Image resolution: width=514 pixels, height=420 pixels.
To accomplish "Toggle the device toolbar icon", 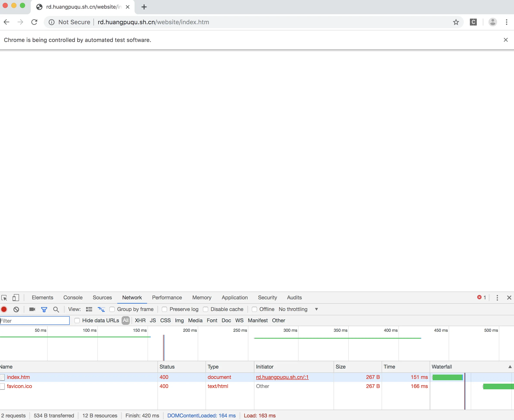I will click(x=16, y=298).
